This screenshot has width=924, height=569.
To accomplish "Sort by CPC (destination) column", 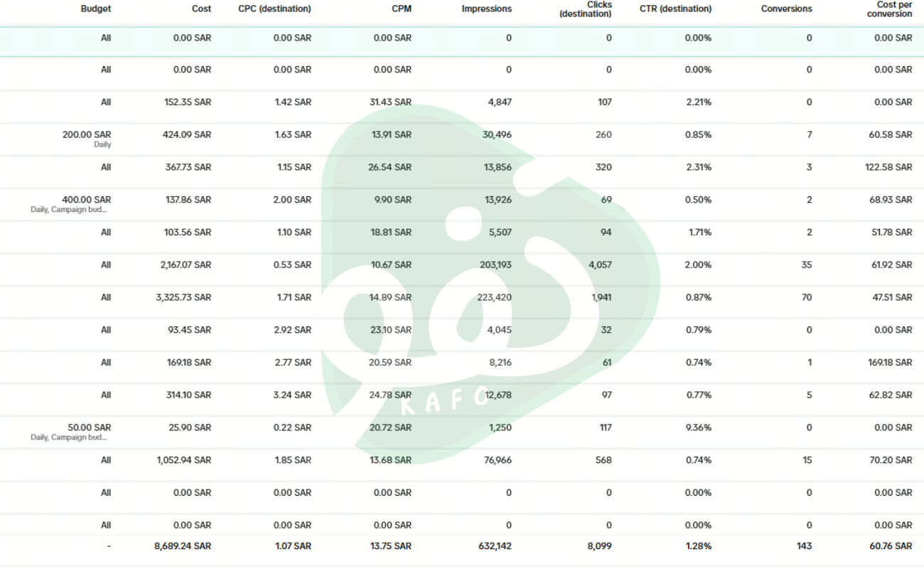I will click(274, 9).
